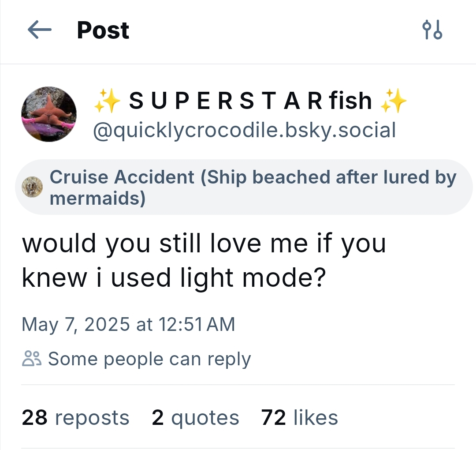Click the sparkle emoji after fish

[394, 100]
